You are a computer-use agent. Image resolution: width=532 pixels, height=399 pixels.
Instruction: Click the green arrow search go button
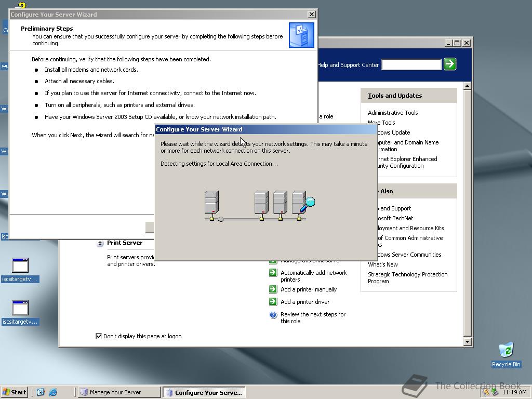point(450,64)
